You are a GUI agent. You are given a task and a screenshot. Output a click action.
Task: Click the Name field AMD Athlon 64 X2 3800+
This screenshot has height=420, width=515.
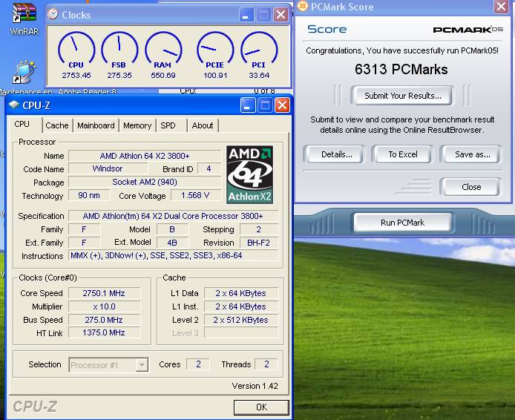[x=145, y=156]
